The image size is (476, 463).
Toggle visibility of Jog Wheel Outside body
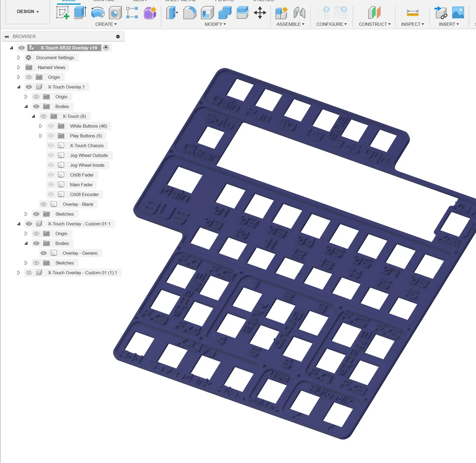51,156
